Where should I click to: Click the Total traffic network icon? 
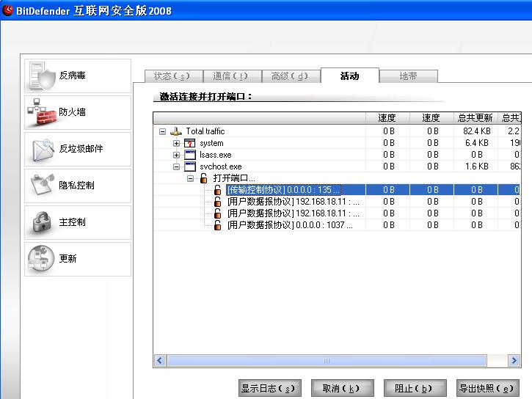click(175, 131)
